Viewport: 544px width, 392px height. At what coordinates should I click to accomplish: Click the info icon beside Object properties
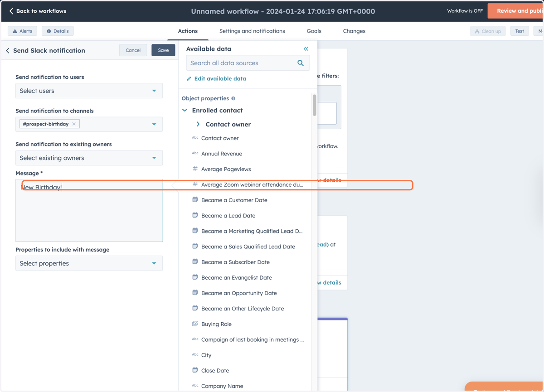tap(233, 98)
